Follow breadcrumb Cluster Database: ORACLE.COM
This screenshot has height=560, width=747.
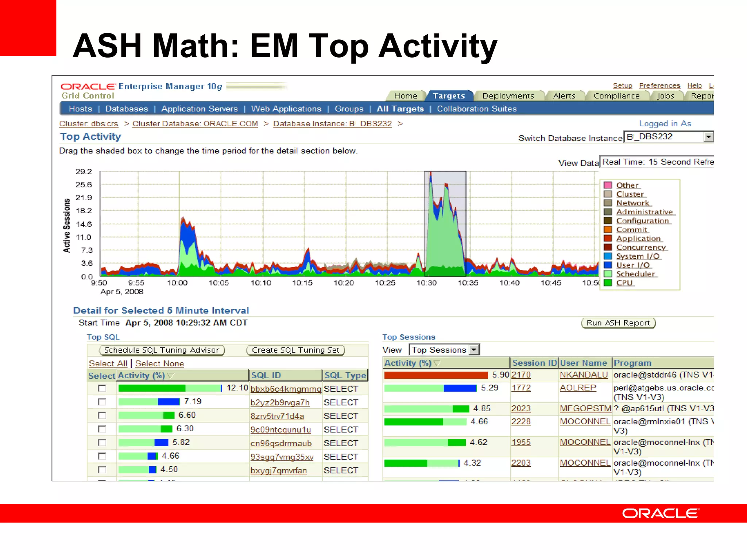[195, 124]
